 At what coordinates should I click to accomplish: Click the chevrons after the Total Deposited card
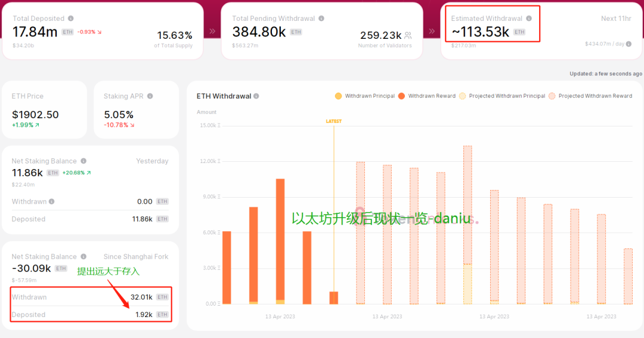coord(212,31)
